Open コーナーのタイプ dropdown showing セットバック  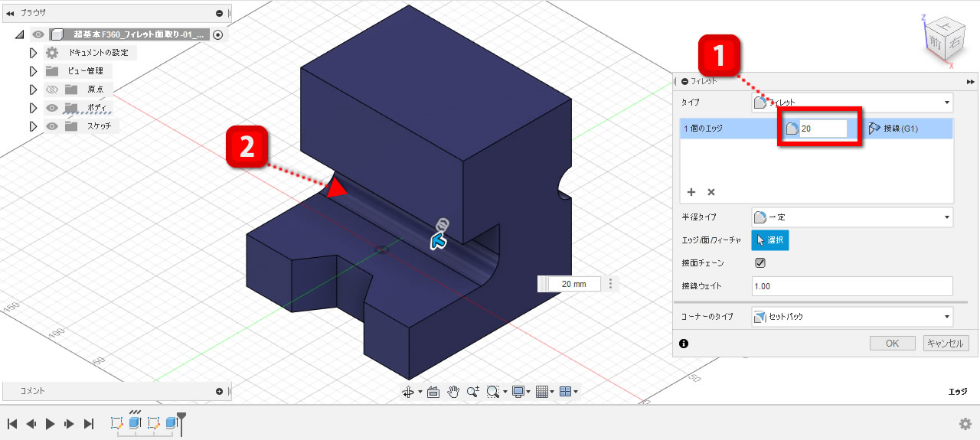pos(852,316)
